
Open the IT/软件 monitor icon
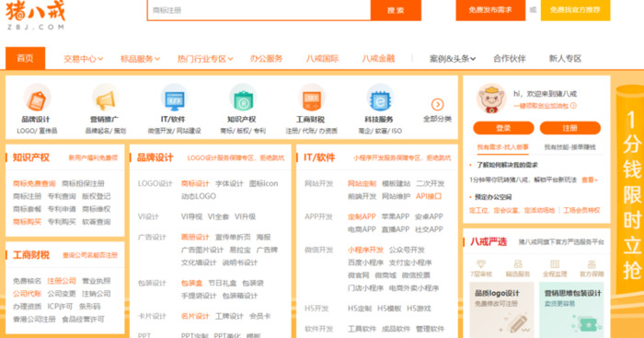pyautogui.click(x=174, y=99)
